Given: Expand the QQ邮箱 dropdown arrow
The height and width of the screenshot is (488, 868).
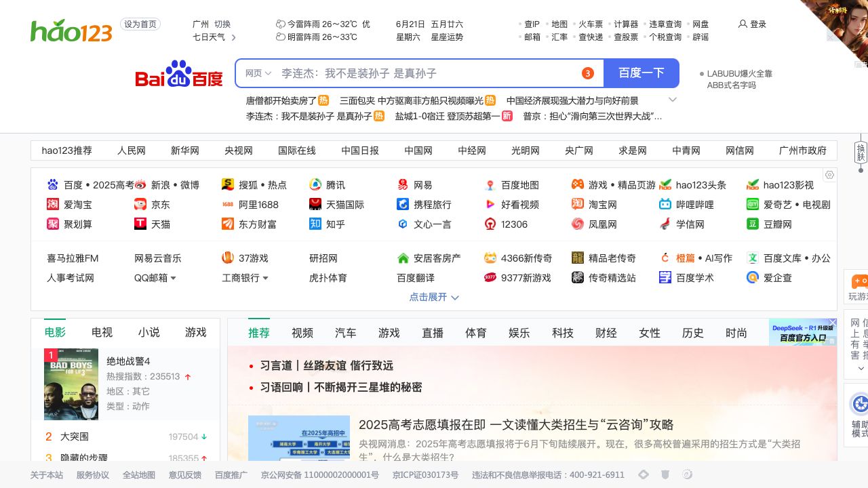Looking at the screenshot, I should pyautogui.click(x=173, y=278).
